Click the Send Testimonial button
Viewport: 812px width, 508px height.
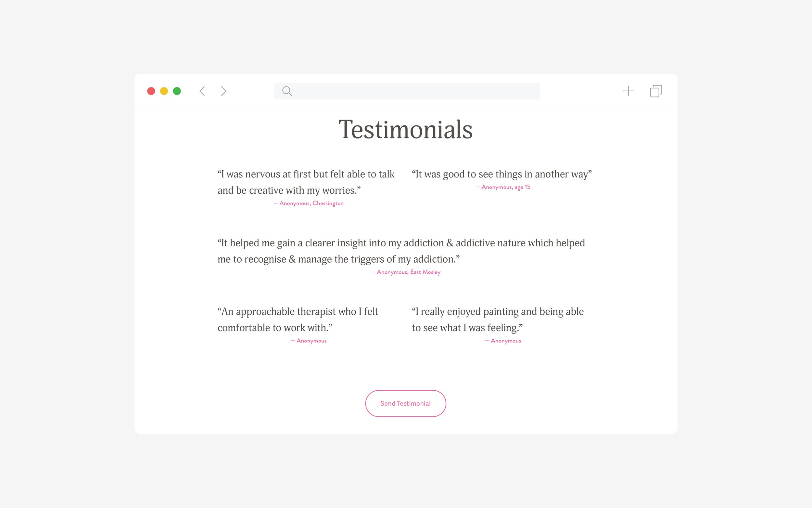[406, 403]
